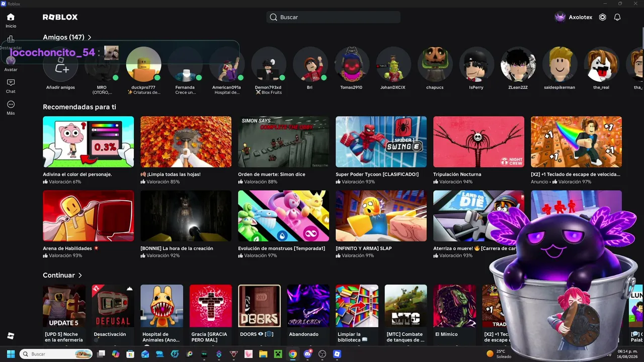Click the Roblox Studio icon at sidebar bottom

(11, 336)
